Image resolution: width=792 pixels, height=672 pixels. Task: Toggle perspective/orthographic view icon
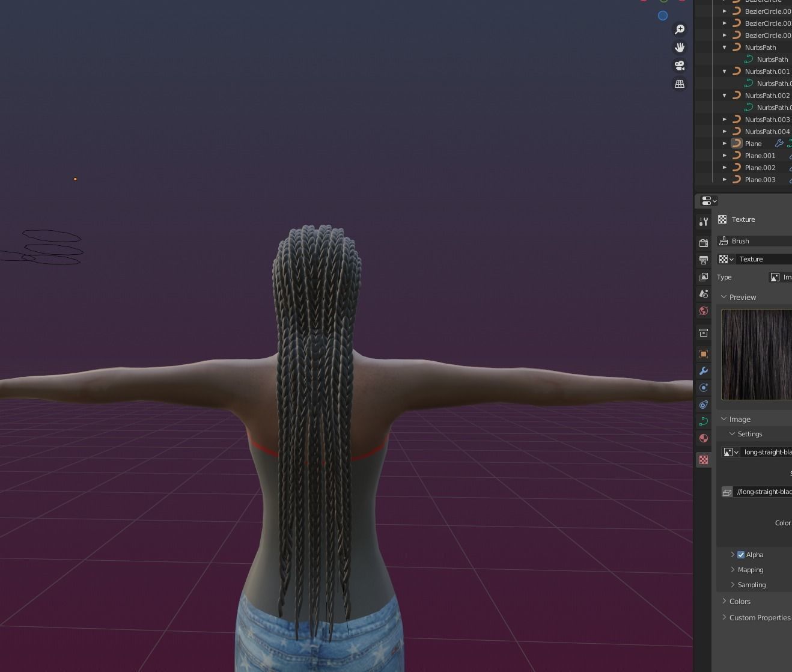pos(680,84)
